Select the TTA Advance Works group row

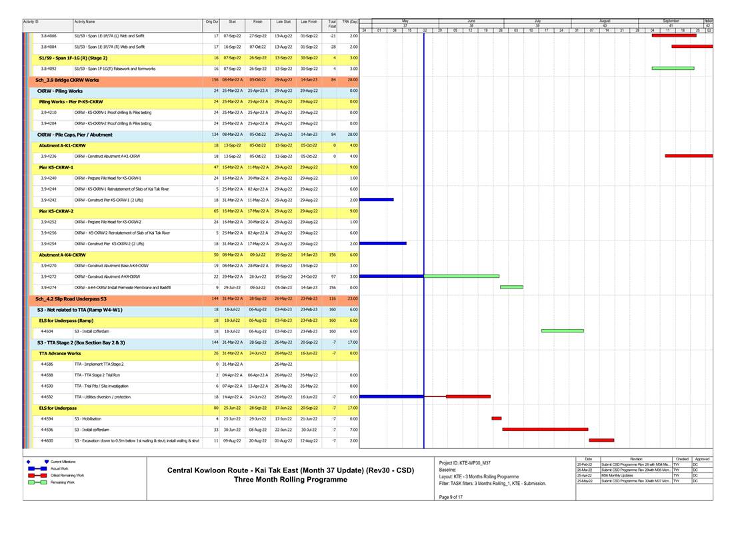[60, 353]
